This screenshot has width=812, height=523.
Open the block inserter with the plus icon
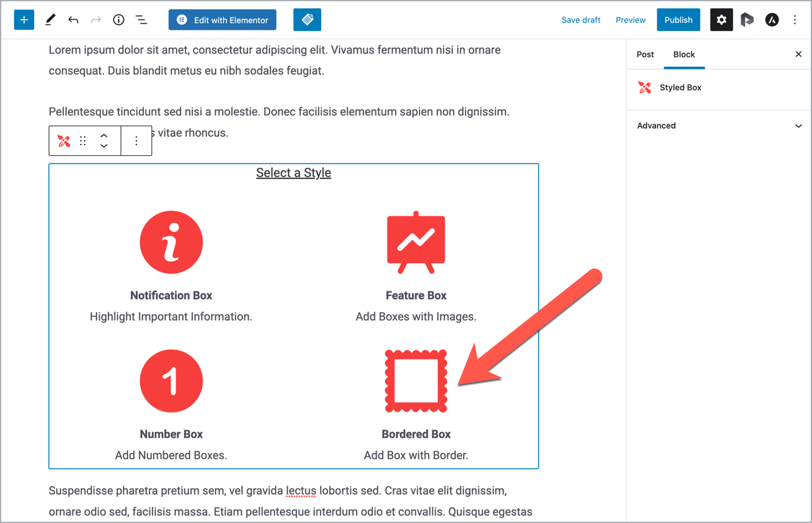click(x=23, y=20)
